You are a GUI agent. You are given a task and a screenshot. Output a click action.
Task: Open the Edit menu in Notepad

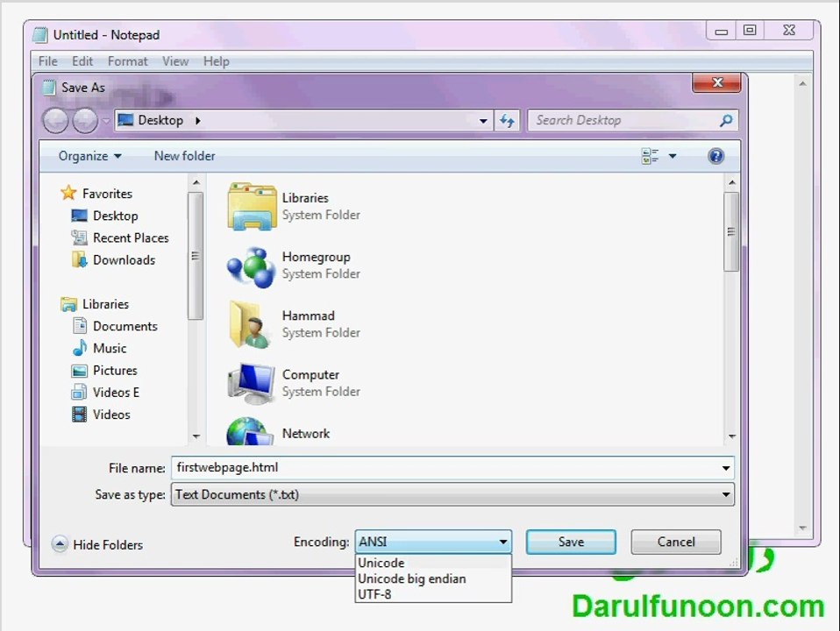point(82,61)
